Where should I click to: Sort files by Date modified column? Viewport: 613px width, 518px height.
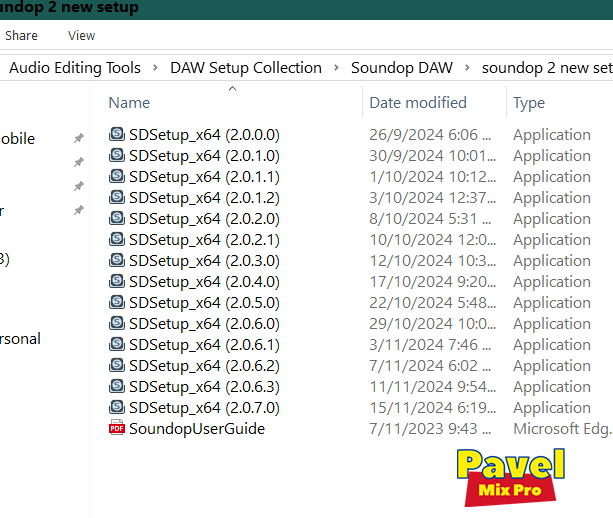pyautogui.click(x=417, y=102)
